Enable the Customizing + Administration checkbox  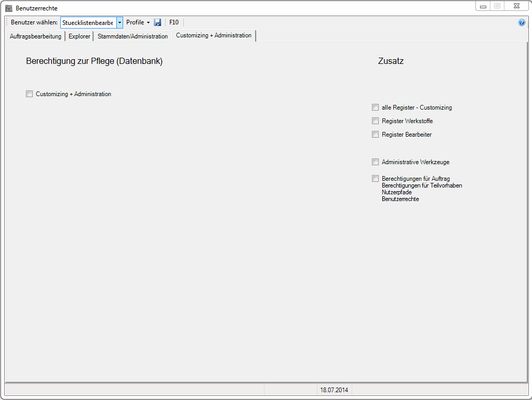(30, 94)
